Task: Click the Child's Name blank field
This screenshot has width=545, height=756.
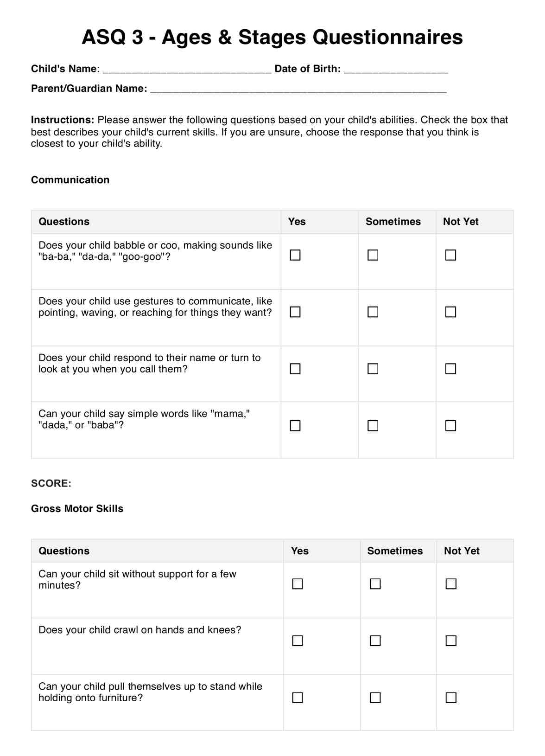Action: 187,69
